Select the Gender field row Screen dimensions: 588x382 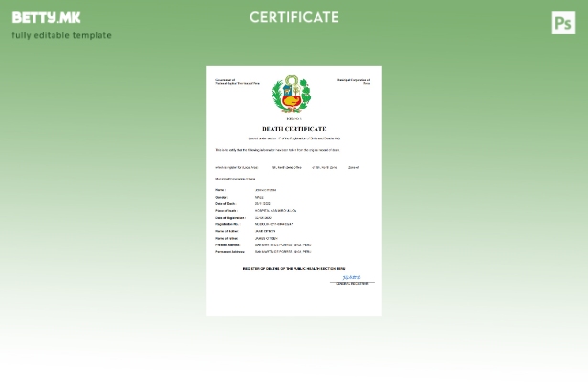pos(239,197)
